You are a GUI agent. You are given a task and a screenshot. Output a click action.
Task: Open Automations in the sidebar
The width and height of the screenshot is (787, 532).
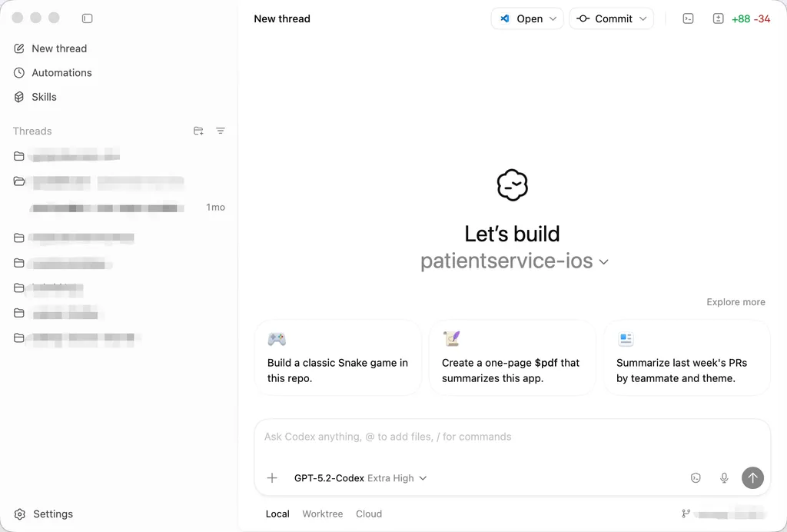tap(53, 73)
